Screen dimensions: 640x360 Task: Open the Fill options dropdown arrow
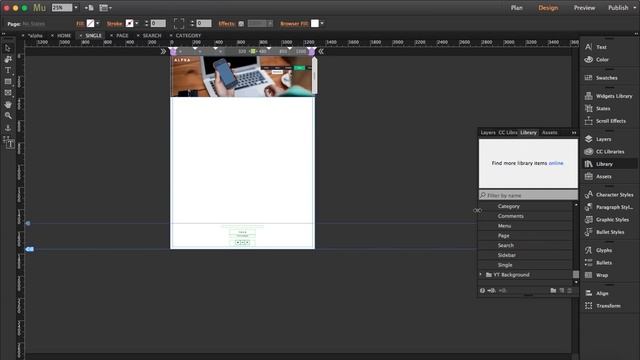pos(98,24)
